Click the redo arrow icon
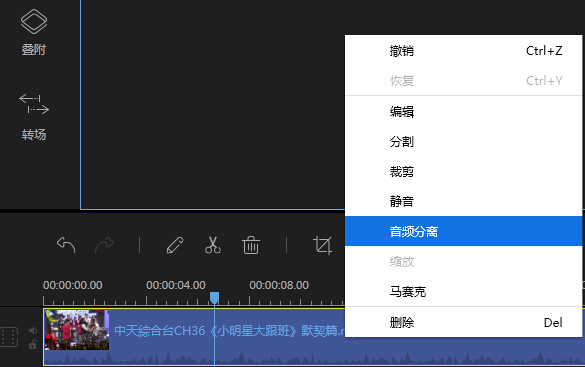Screen dimensions: 585x367 (x=104, y=245)
